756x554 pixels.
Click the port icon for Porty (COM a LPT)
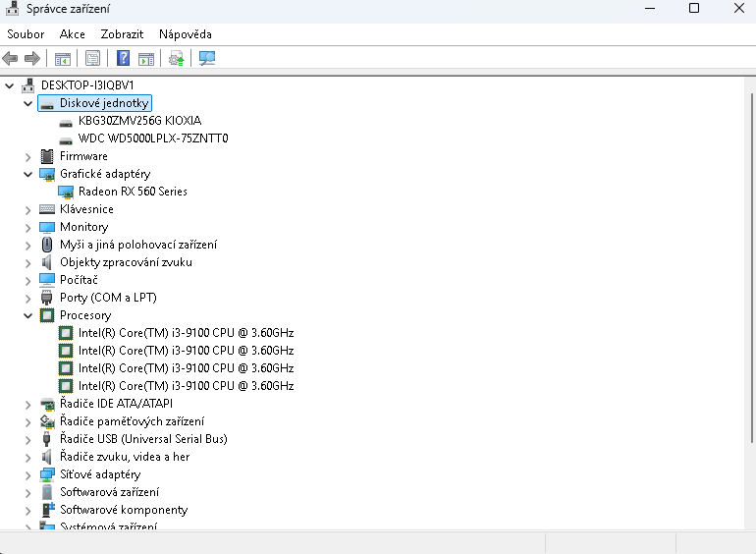click(47, 298)
